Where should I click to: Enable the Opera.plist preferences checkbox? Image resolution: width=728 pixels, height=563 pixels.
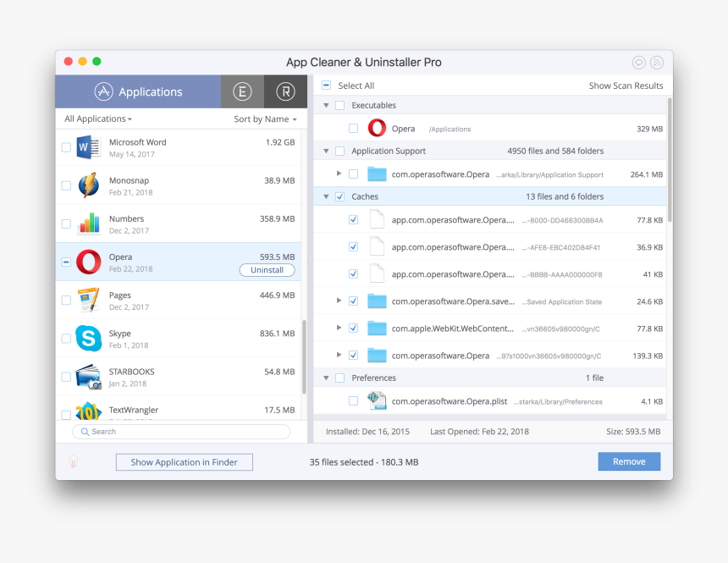tap(353, 401)
